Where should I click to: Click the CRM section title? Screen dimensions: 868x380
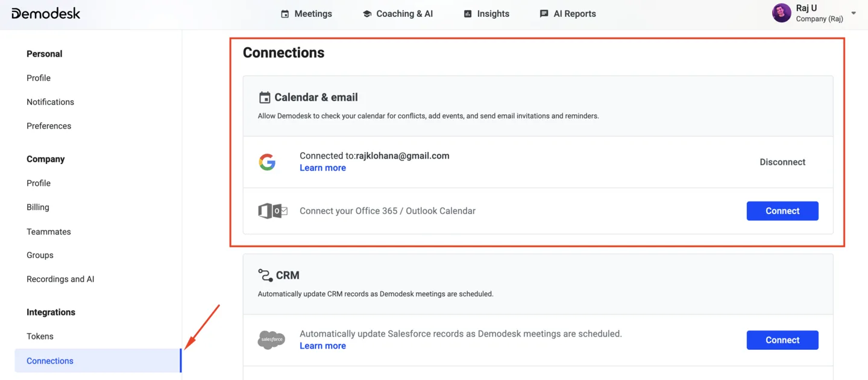click(288, 276)
